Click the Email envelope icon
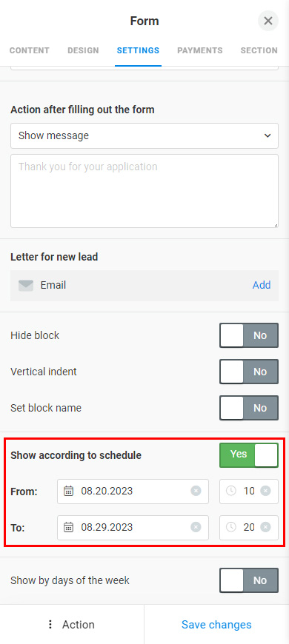Image resolution: width=289 pixels, height=644 pixels. point(26,285)
